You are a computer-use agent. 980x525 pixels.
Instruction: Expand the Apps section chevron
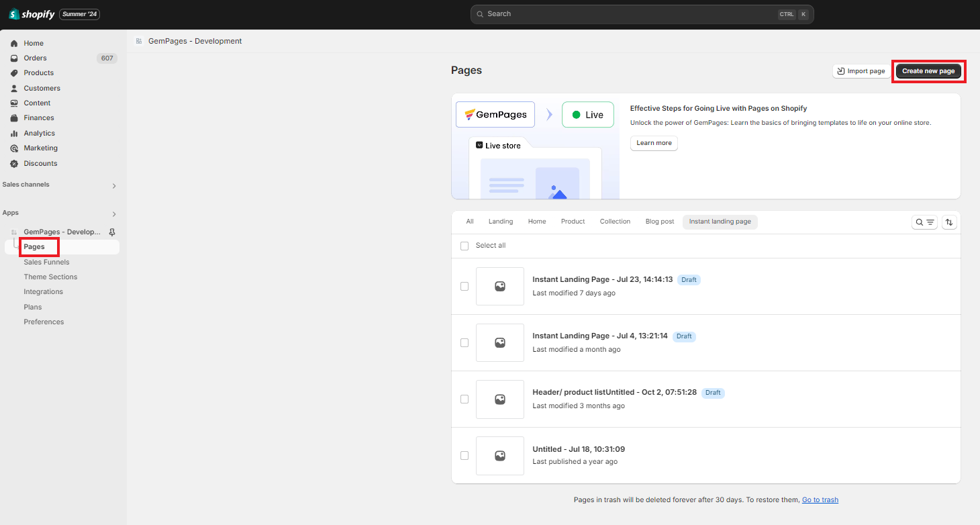pyautogui.click(x=114, y=214)
